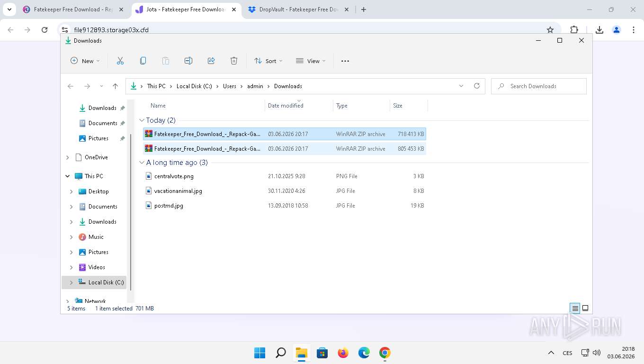Select Music under This PC
This screenshot has height=364, width=644.
click(x=96, y=237)
